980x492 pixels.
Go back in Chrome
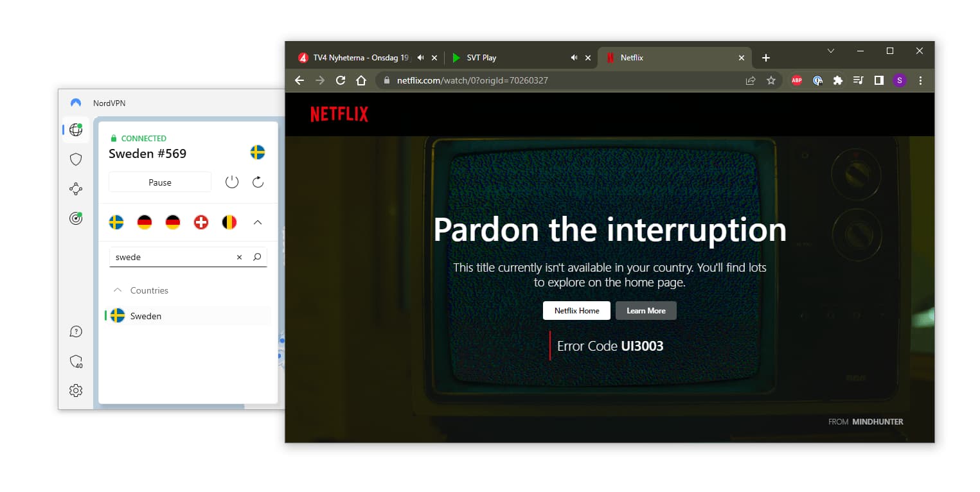299,80
